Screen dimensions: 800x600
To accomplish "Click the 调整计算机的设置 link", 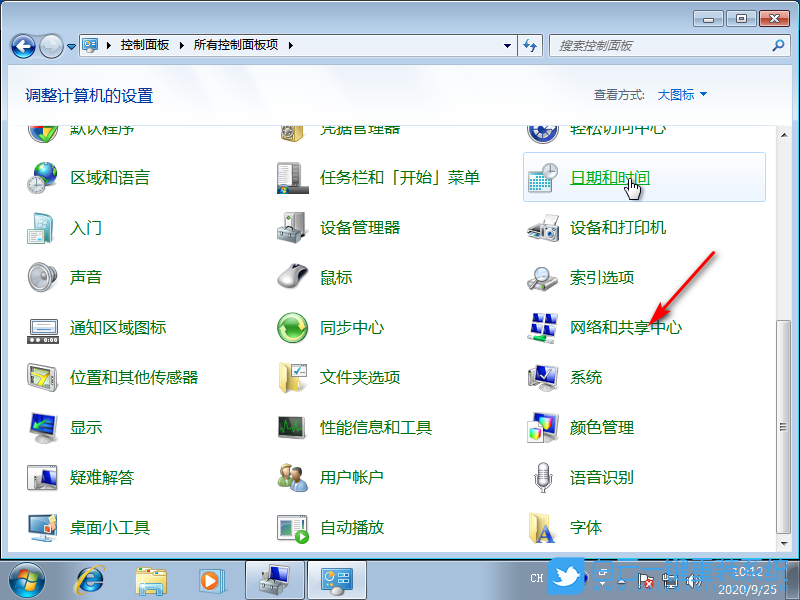I will pyautogui.click(x=89, y=94).
